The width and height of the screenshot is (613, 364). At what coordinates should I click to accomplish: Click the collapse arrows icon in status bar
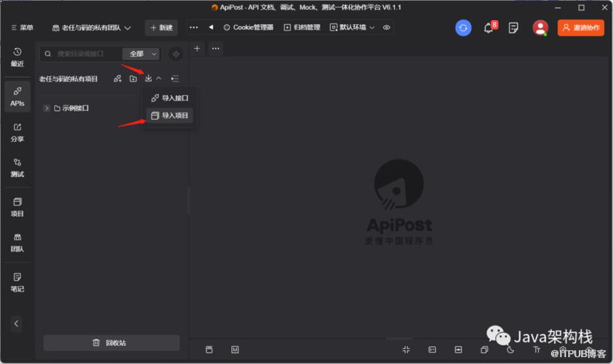coord(406,350)
